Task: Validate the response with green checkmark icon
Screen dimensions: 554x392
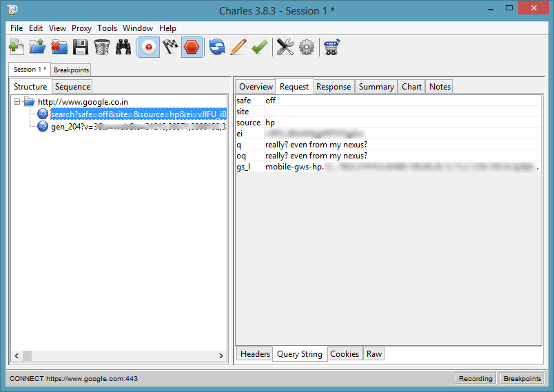Action: (x=260, y=47)
